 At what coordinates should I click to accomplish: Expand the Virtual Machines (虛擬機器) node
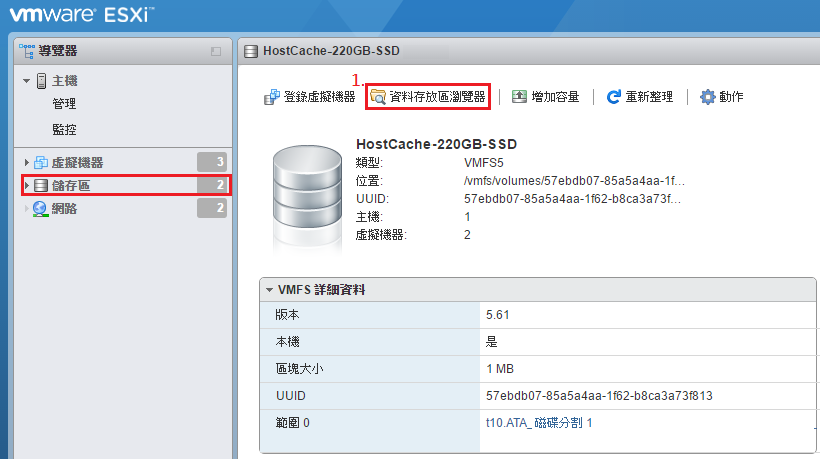27,163
